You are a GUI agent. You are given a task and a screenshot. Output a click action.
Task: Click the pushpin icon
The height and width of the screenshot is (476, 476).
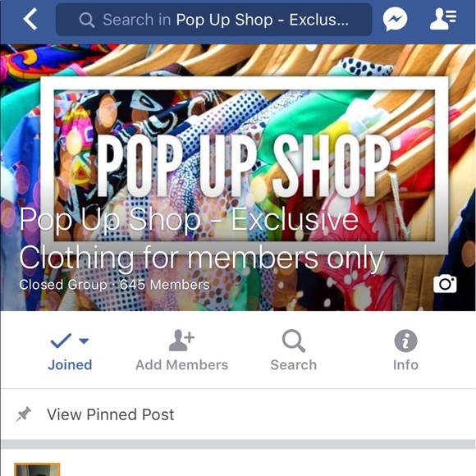click(23, 414)
